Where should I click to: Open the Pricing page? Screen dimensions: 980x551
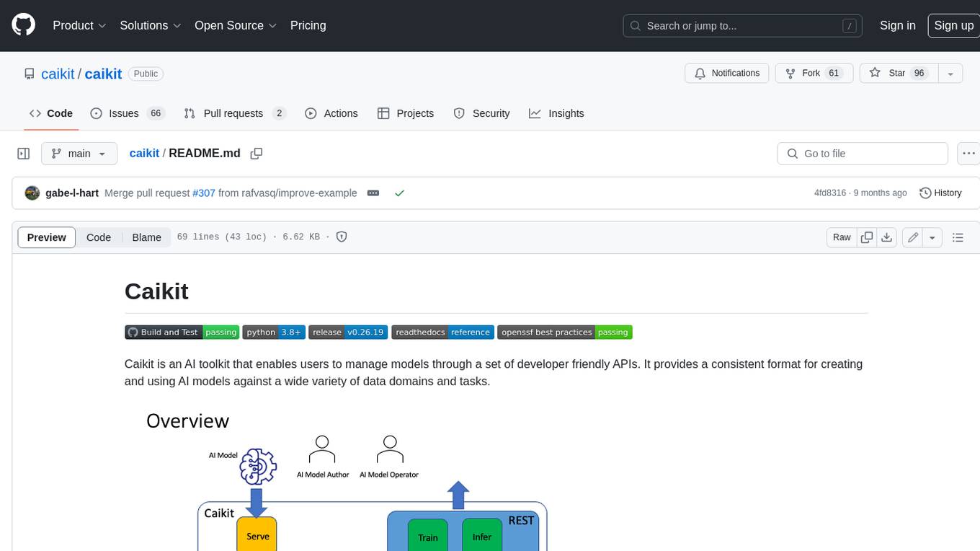tap(308, 25)
